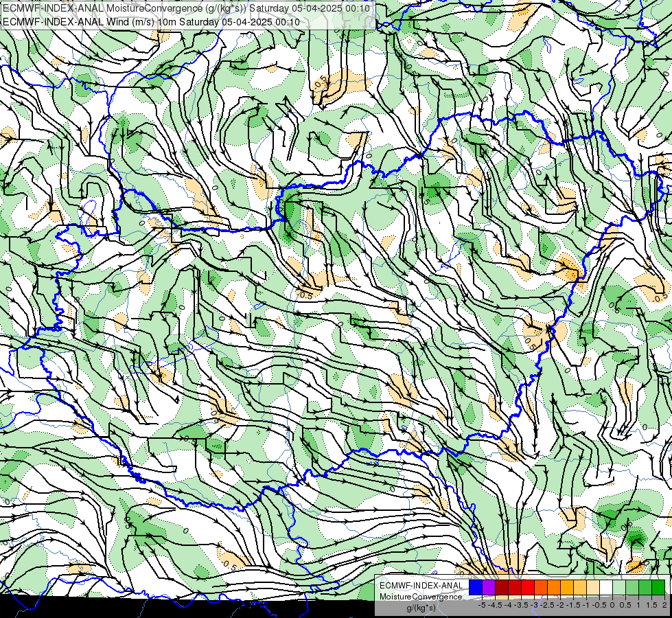Click the purple legend swatch (-5 to -4.5)
This screenshot has height=618, width=672.
click(489, 587)
